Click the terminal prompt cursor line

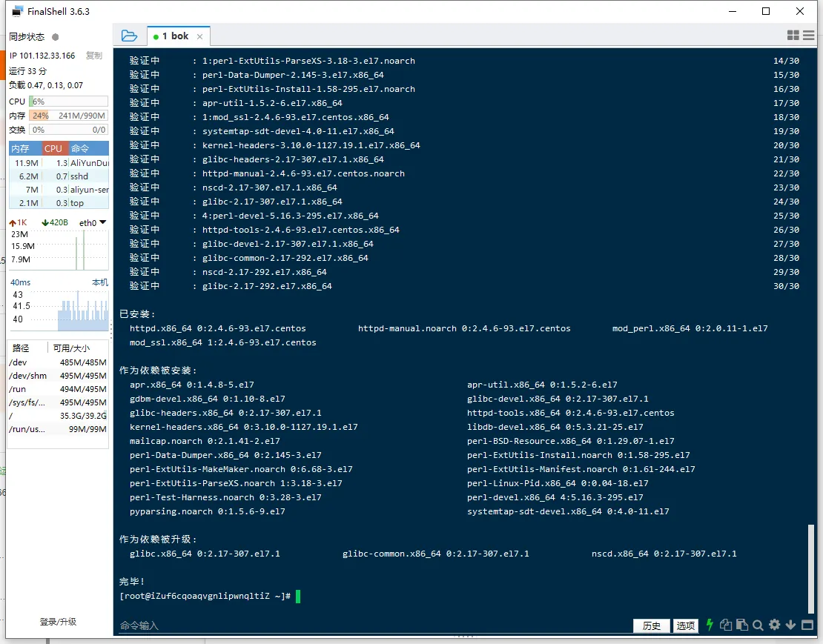point(210,597)
